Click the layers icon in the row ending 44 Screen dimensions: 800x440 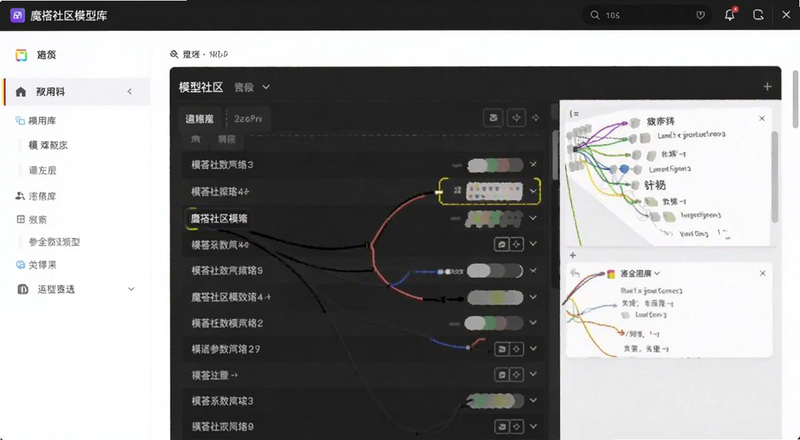[x=502, y=245]
